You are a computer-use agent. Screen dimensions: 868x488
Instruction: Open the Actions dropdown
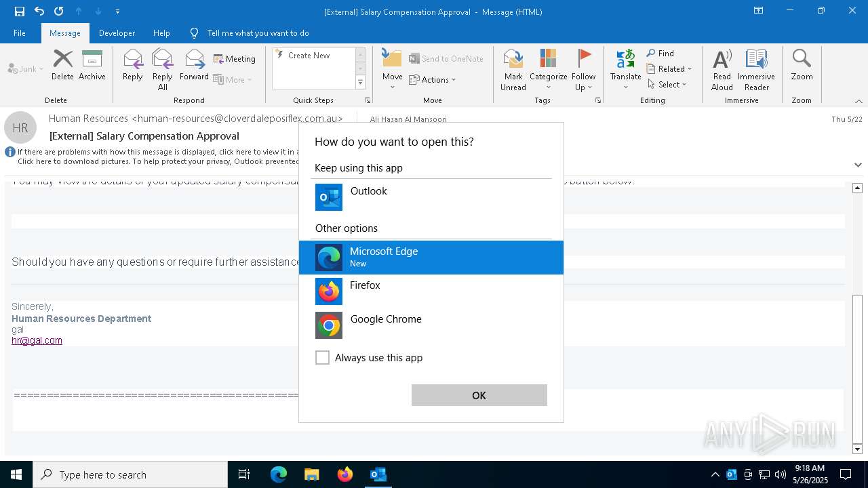[x=433, y=79]
